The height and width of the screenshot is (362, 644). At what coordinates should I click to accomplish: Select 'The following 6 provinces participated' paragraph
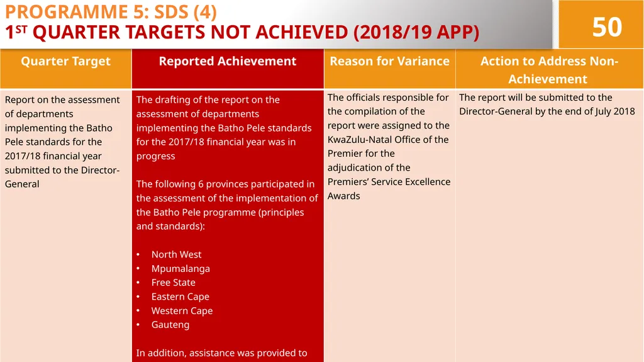(x=227, y=205)
